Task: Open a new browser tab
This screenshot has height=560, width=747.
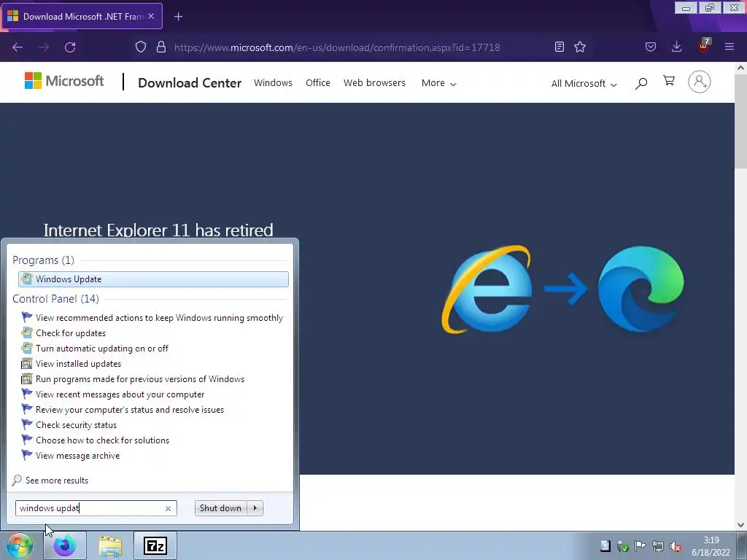Action: point(178,17)
